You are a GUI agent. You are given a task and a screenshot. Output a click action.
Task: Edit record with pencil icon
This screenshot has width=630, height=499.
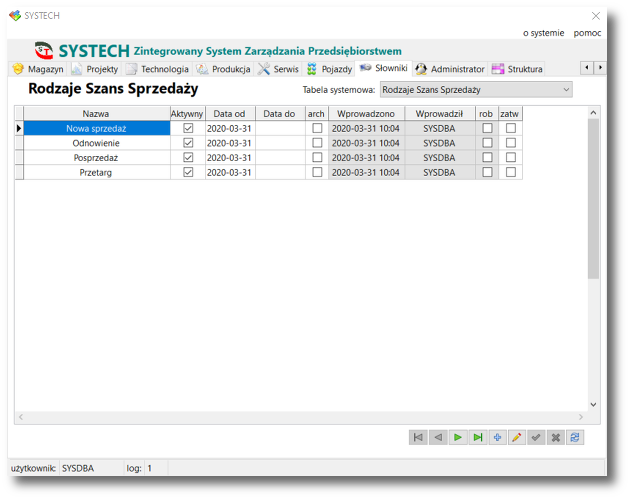pos(517,437)
